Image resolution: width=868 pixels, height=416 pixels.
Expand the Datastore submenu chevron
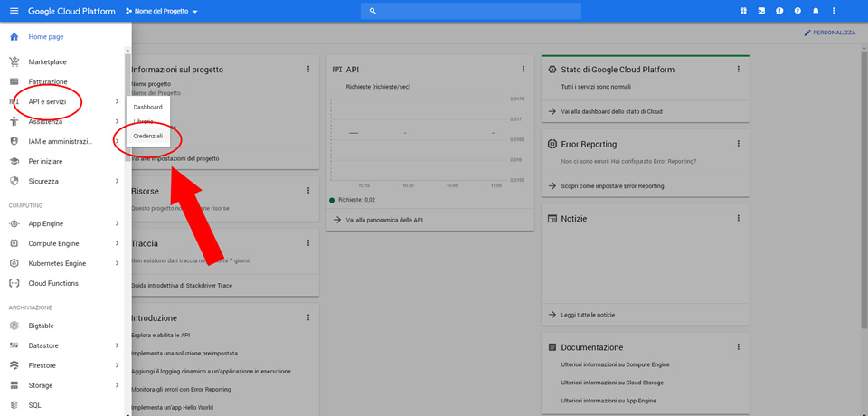click(117, 345)
